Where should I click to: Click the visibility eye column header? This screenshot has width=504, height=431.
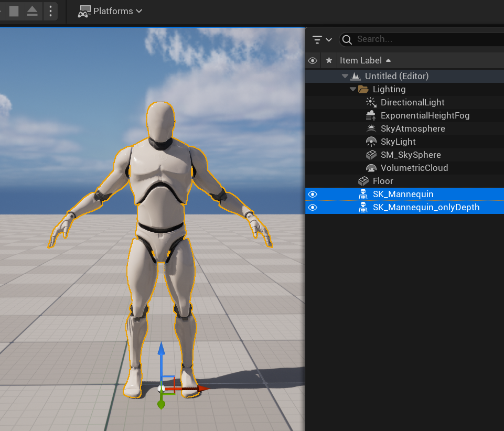coord(313,60)
